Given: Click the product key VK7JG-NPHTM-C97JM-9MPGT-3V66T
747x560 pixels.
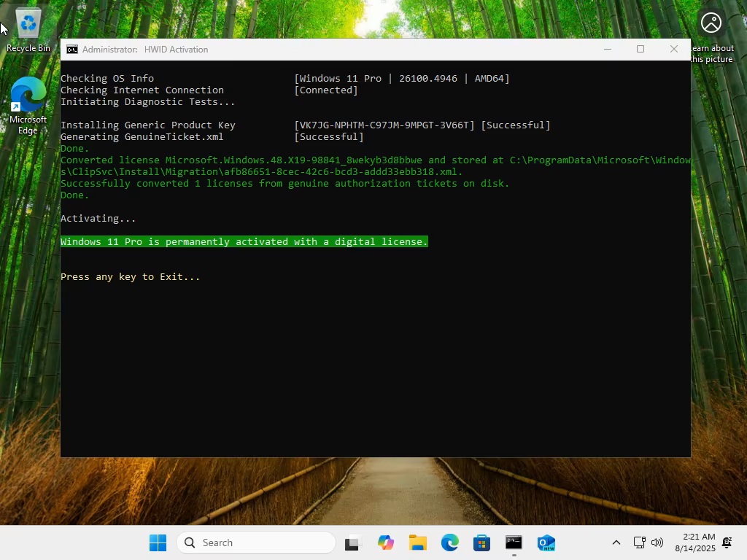Looking at the screenshot, I should 384,125.
